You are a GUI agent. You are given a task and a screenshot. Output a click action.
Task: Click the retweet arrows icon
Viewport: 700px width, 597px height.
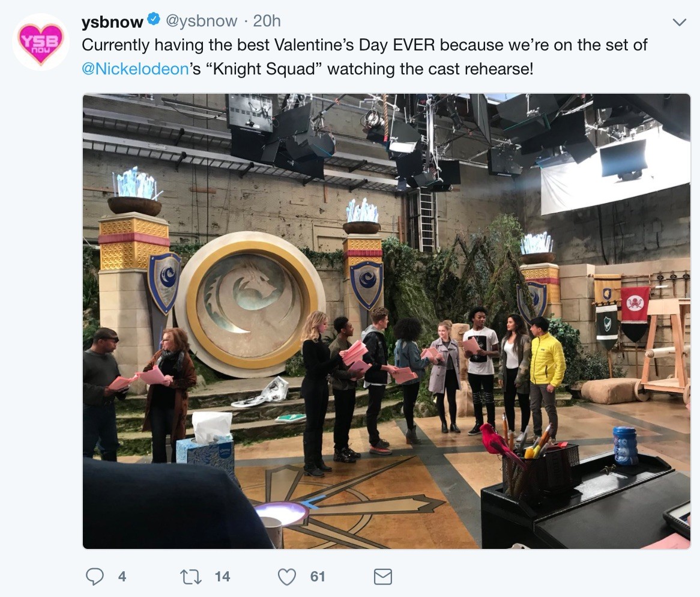[x=191, y=577]
